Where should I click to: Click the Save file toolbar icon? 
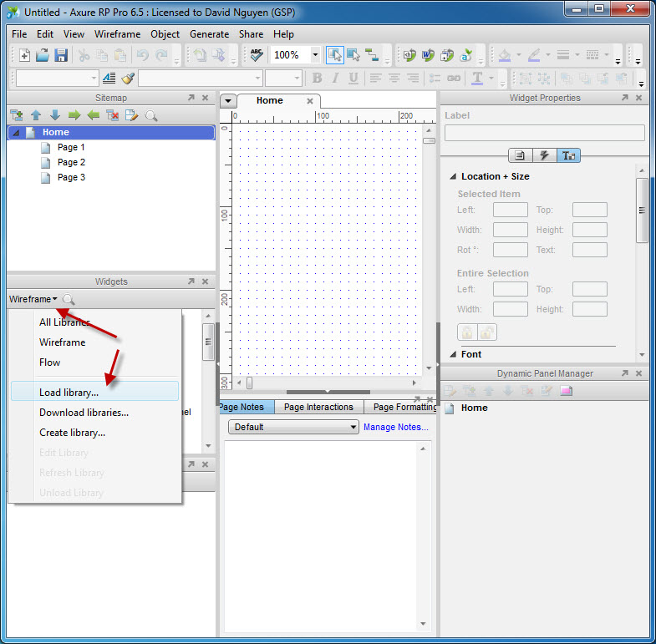click(61, 55)
